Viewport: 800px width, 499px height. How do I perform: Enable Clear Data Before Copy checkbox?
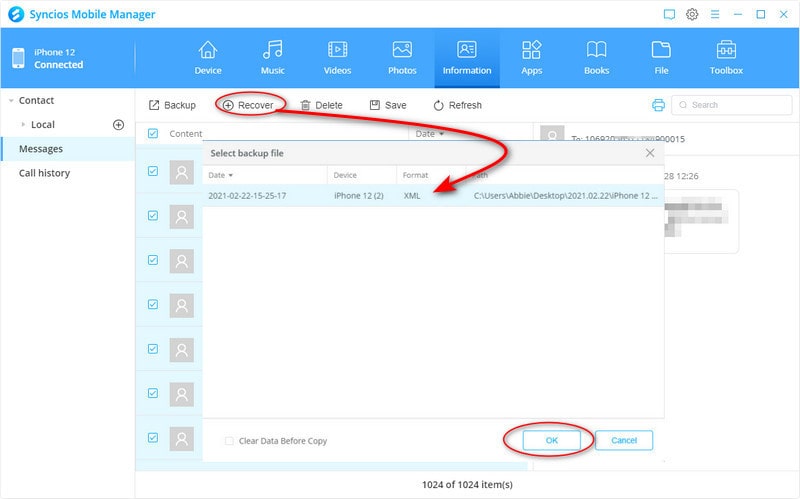(229, 441)
